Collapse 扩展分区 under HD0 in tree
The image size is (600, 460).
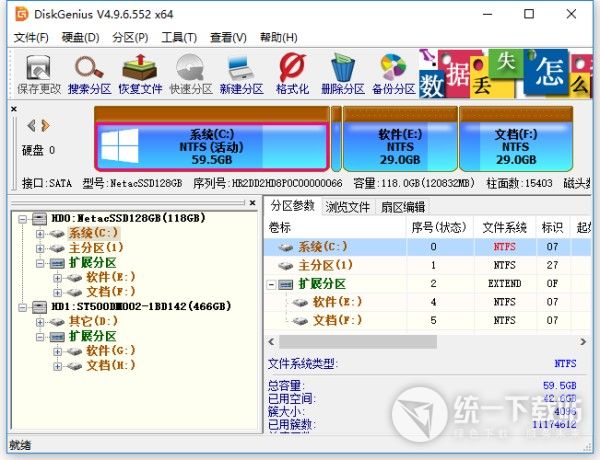point(40,263)
